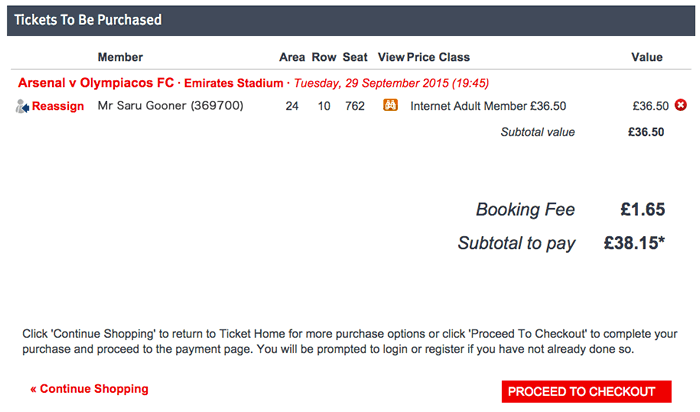Click the Subtotal to pay amount £38.15
The width and height of the screenshot is (700, 412).
pos(634,243)
